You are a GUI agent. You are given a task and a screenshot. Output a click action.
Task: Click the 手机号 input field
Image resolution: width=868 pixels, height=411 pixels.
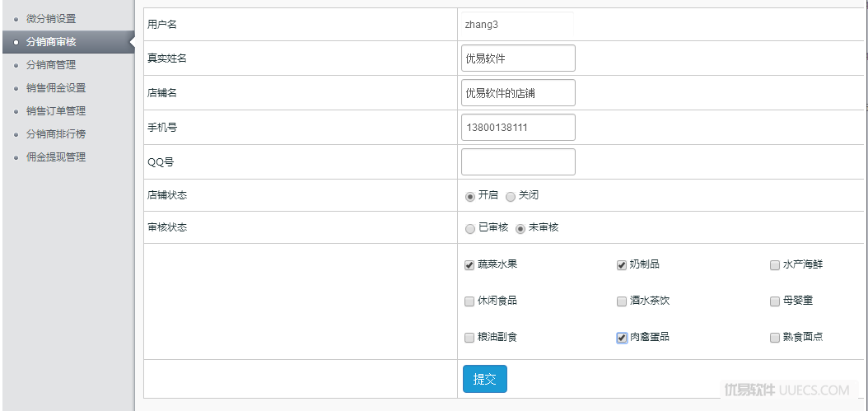click(x=518, y=128)
